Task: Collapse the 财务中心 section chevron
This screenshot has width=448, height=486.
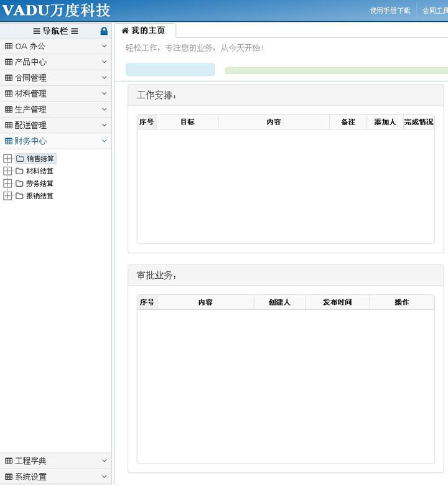Action: 104,141
